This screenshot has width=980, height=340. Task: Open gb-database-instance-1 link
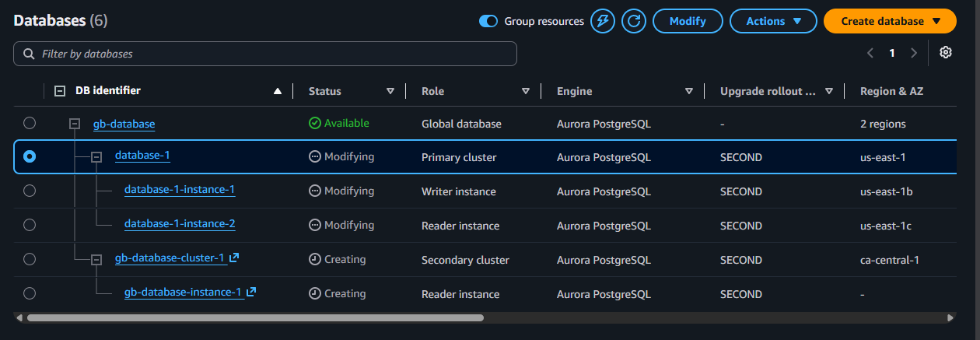tap(183, 292)
